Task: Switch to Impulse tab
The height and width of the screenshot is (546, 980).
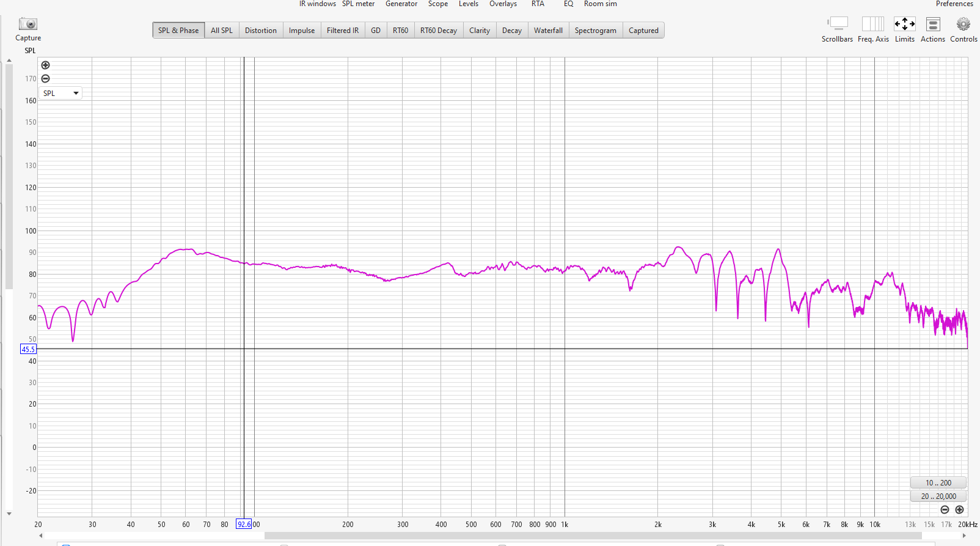Action: (x=302, y=30)
